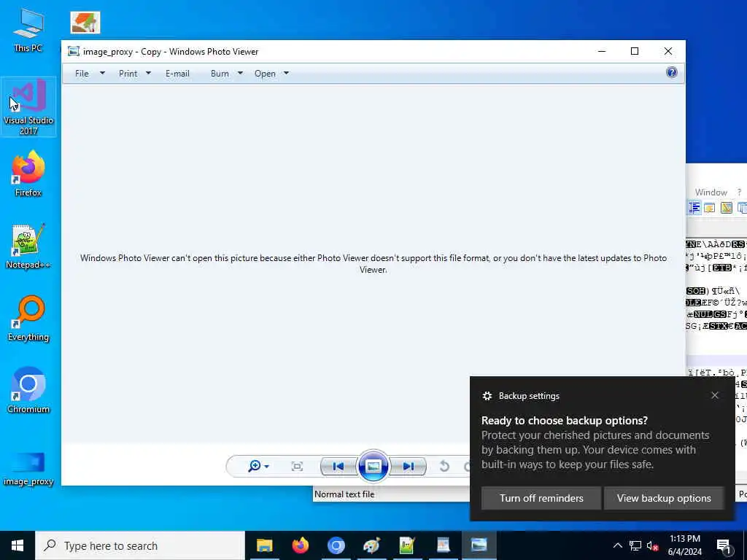Select the image thumbnail at the top of desktop

[85, 23]
